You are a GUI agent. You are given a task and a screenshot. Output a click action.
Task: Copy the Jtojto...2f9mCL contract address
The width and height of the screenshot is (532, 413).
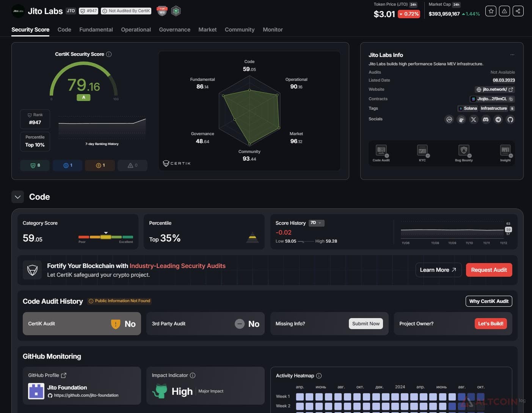click(x=511, y=99)
